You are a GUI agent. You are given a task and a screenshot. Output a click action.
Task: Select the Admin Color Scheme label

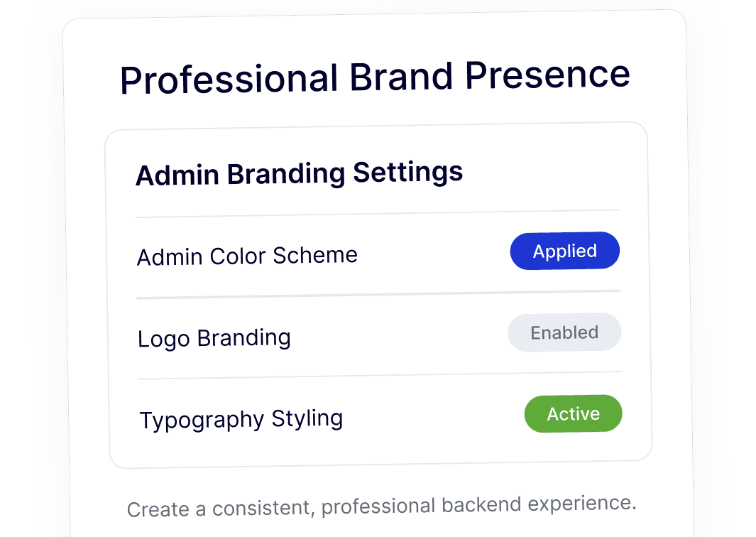click(247, 256)
